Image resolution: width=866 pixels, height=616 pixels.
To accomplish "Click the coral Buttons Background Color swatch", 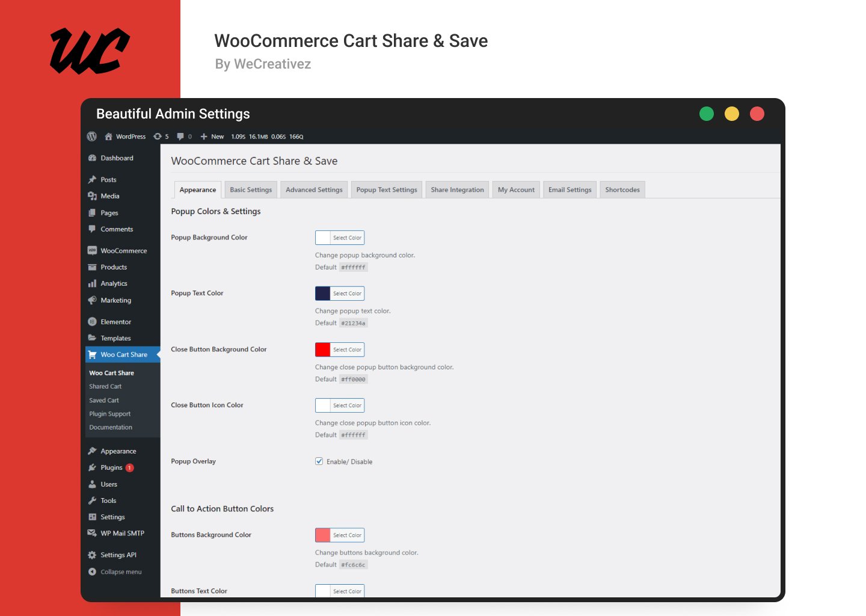I will pyautogui.click(x=323, y=535).
